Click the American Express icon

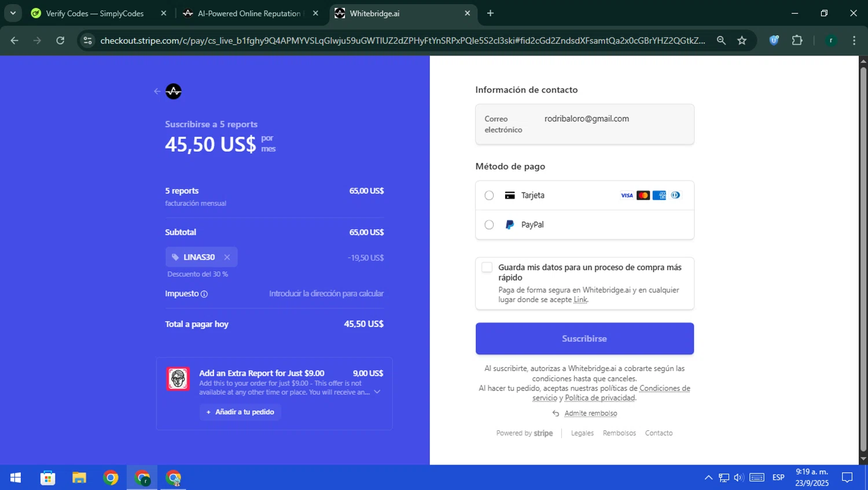point(659,196)
